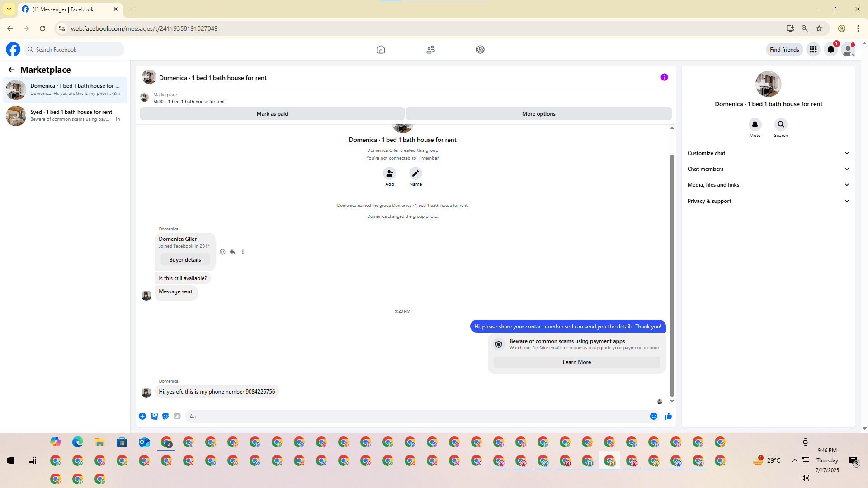The image size is (868, 488).
Task: Click the Find friends button
Action: (x=784, y=50)
